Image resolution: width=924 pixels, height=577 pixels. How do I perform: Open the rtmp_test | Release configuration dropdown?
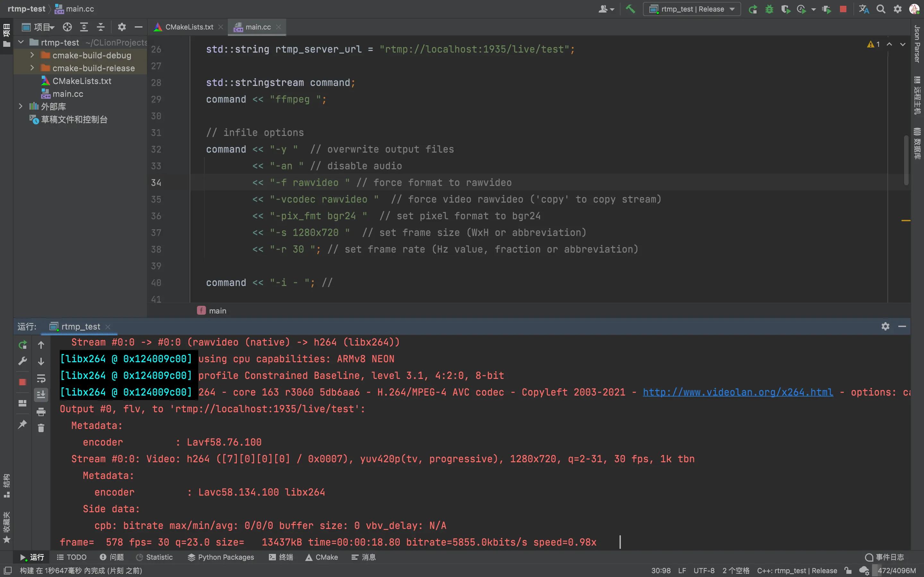click(x=692, y=9)
